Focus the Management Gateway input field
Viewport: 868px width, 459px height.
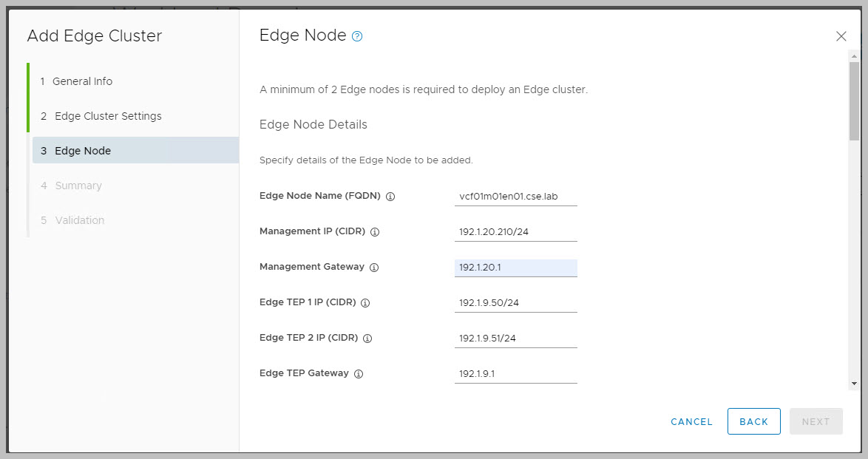coord(515,267)
